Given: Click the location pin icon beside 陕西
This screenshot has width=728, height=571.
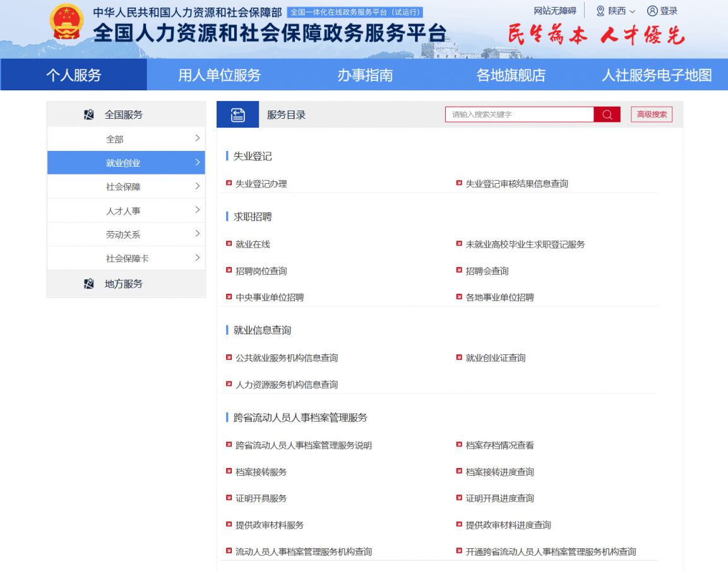Looking at the screenshot, I should (x=600, y=11).
